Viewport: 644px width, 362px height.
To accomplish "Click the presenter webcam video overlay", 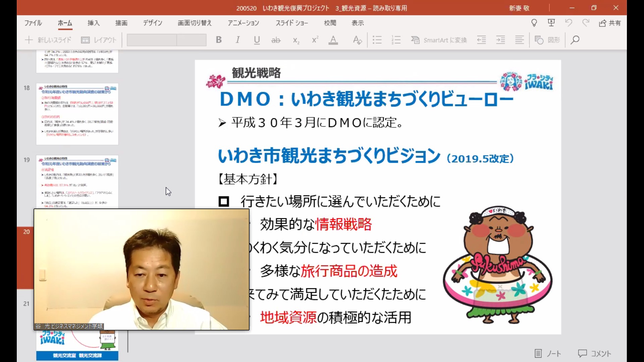I will click(x=142, y=269).
